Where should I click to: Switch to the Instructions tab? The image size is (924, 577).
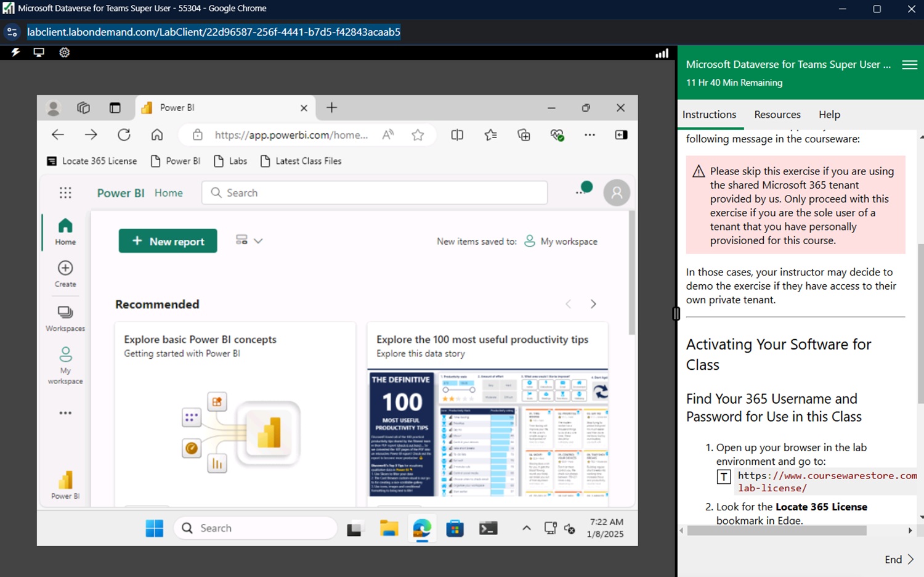pyautogui.click(x=709, y=115)
